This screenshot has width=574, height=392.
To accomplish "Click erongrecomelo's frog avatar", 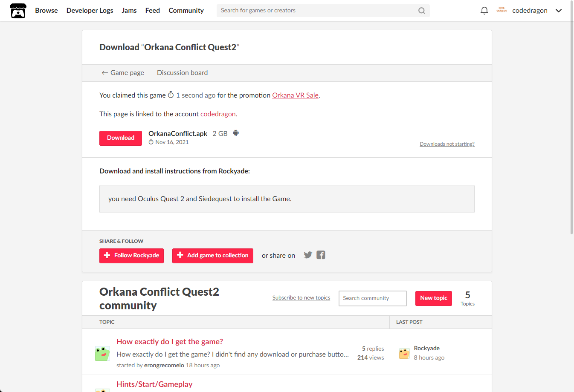I will point(102,354).
